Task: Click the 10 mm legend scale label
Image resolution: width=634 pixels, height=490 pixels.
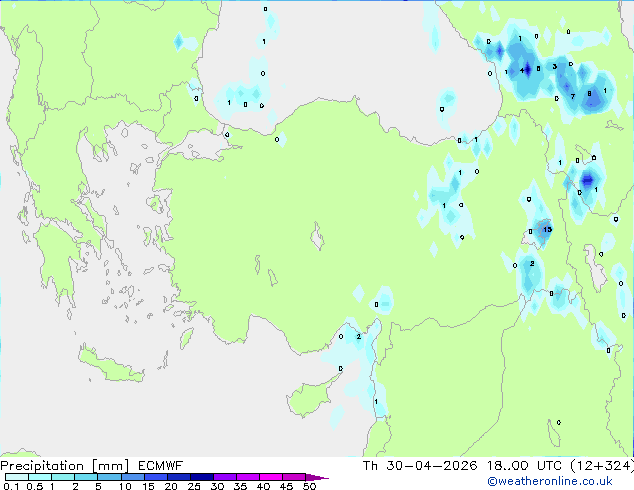Action: [x=125, y=487]
